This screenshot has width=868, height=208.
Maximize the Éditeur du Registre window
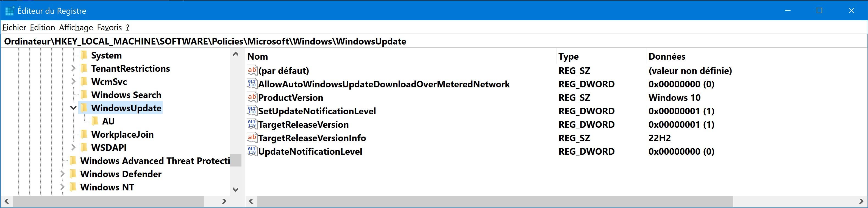[819, 10]
